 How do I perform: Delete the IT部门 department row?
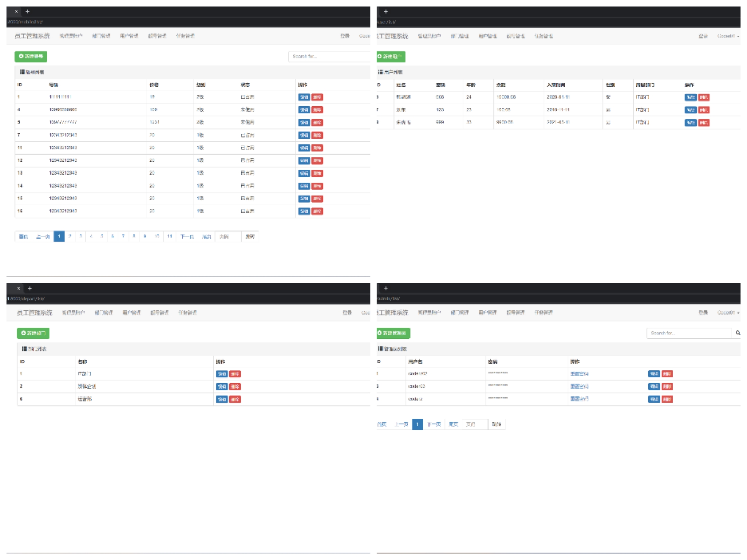click(x=235, y=374)
